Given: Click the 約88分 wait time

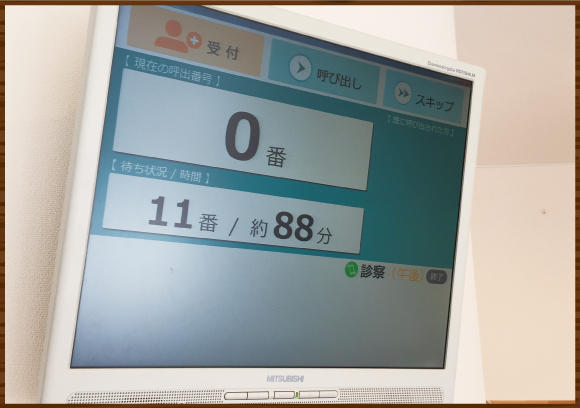Looking at the screenshot, I should point(291,227).
